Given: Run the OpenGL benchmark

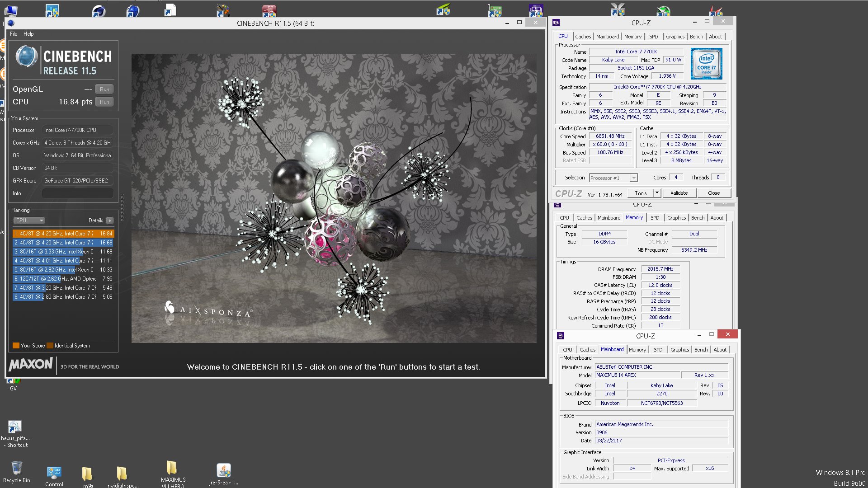Looking at the screenshot, I should click(104, 89).
